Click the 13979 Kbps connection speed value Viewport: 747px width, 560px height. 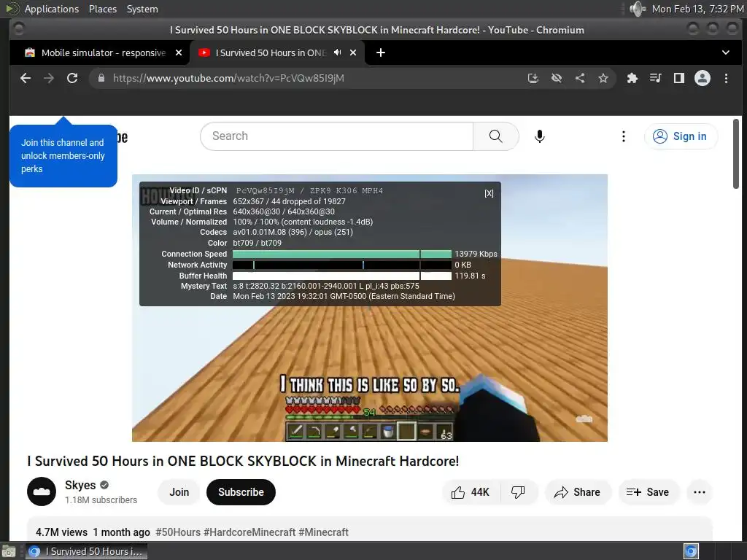pyautogui.click(x=476, y=254)
